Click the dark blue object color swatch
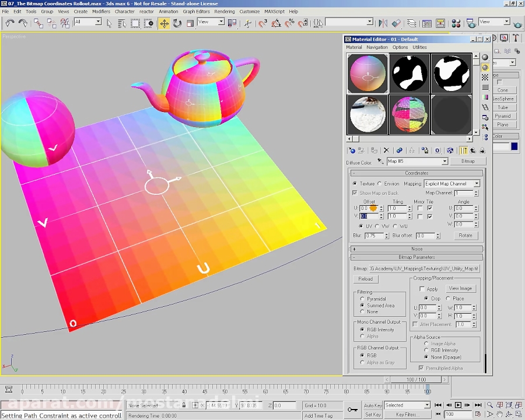Screen dimensions: 525x420 [x=514, y=146]
